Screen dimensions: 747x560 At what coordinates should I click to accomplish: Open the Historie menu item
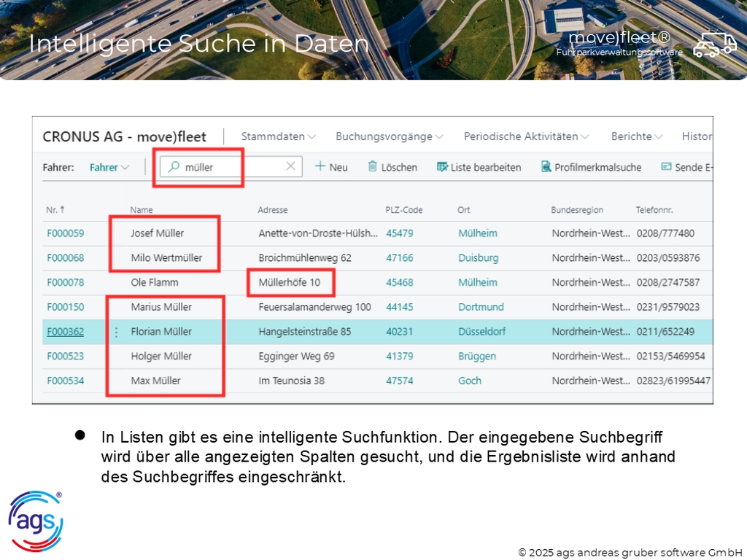point(697,136)
